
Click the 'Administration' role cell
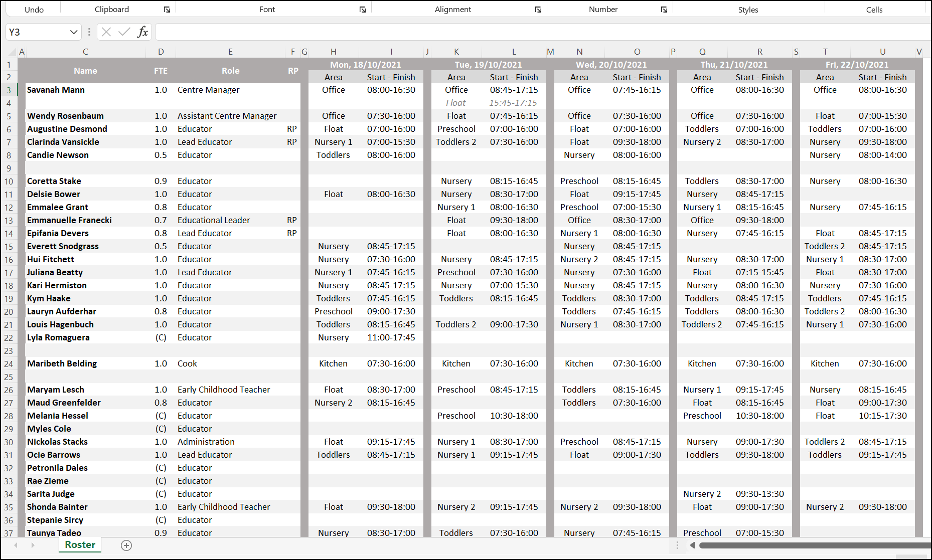[x=230, y=442]
